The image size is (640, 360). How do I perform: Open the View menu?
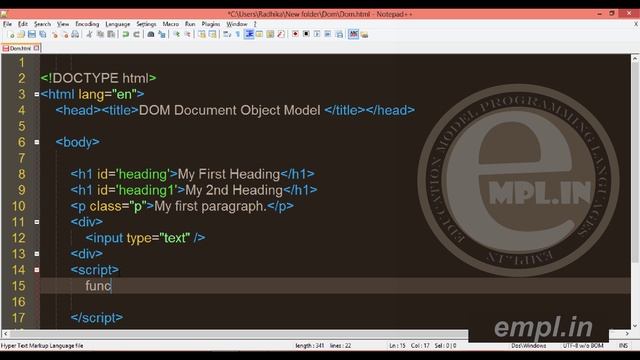(x=63, y=24)
